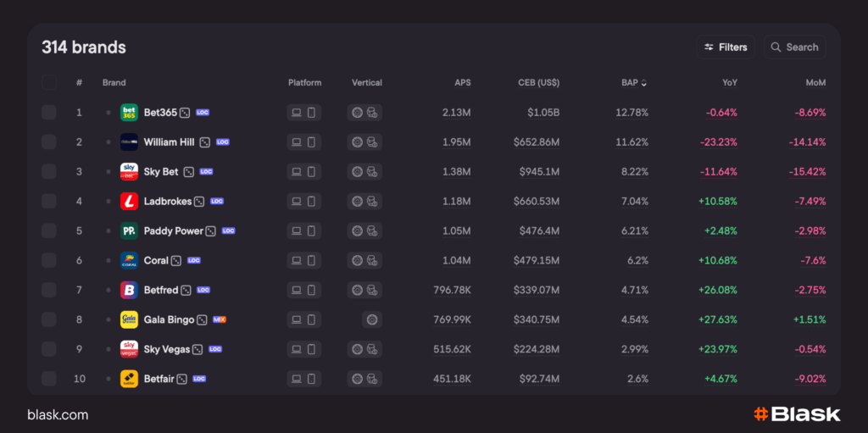868x433 pixels.
Task: Click the Bet365 brand logo icon
Action: (129, 112)
